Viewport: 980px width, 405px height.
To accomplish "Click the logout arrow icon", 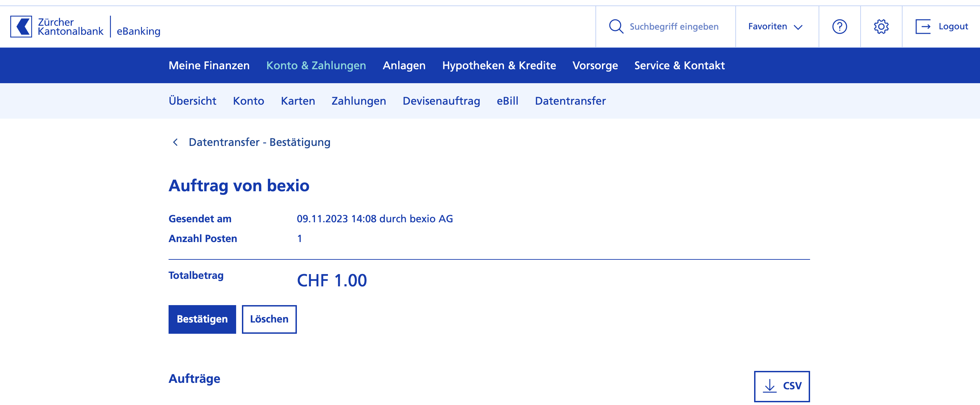I will 923,27.
